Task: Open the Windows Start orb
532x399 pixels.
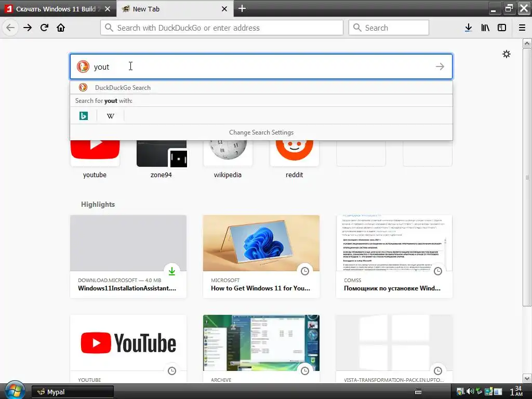Action: point(14,390)
